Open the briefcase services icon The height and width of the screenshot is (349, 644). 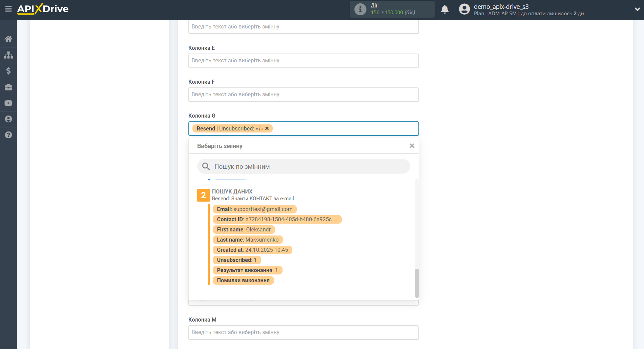coord(8,87)
